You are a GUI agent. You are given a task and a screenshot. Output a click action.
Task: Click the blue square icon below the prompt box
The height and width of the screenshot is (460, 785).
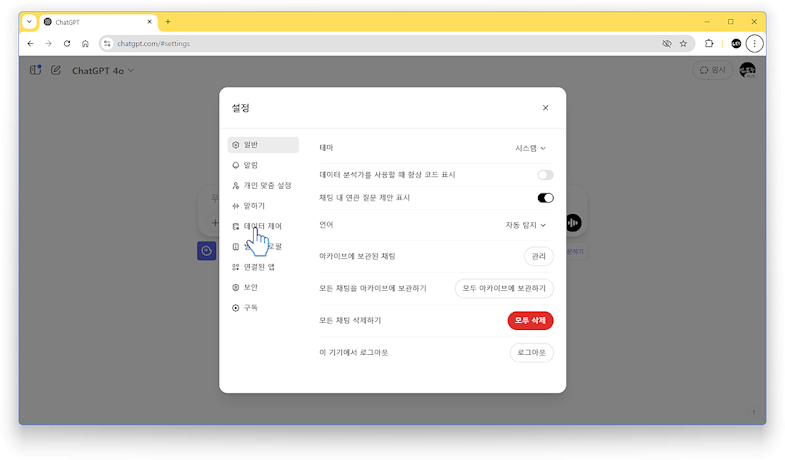pyautogui.click(x=207, y=251)
